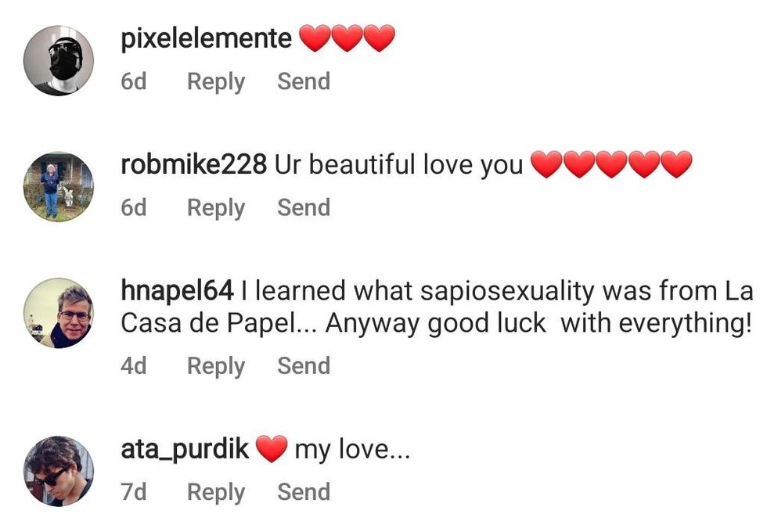767x532 pixels.
Task: Click the robmike228 username
Action: (194, 165)
